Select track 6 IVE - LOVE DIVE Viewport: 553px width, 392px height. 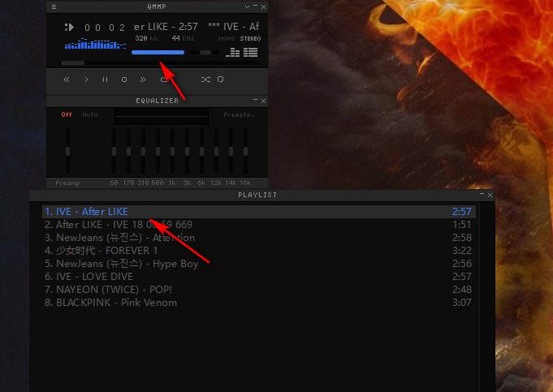[259, 277]
